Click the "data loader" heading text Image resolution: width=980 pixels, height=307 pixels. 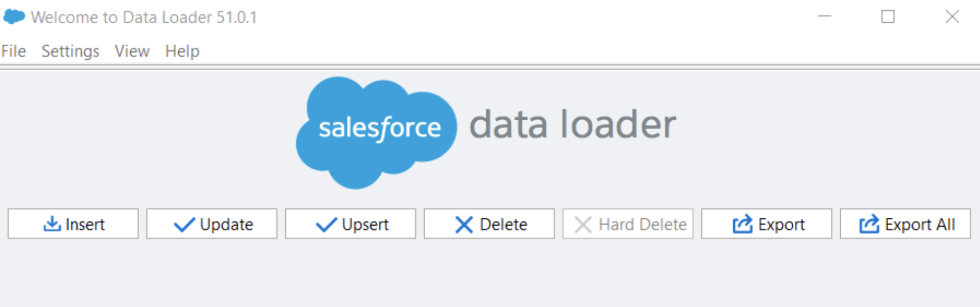(572, 124)
